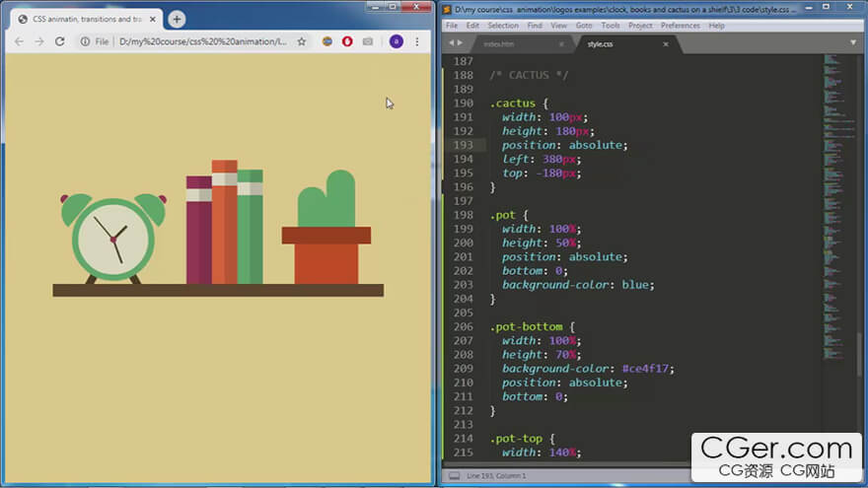Click the browser forward arrow
868x488 pixels.
(x=38, y=41)
